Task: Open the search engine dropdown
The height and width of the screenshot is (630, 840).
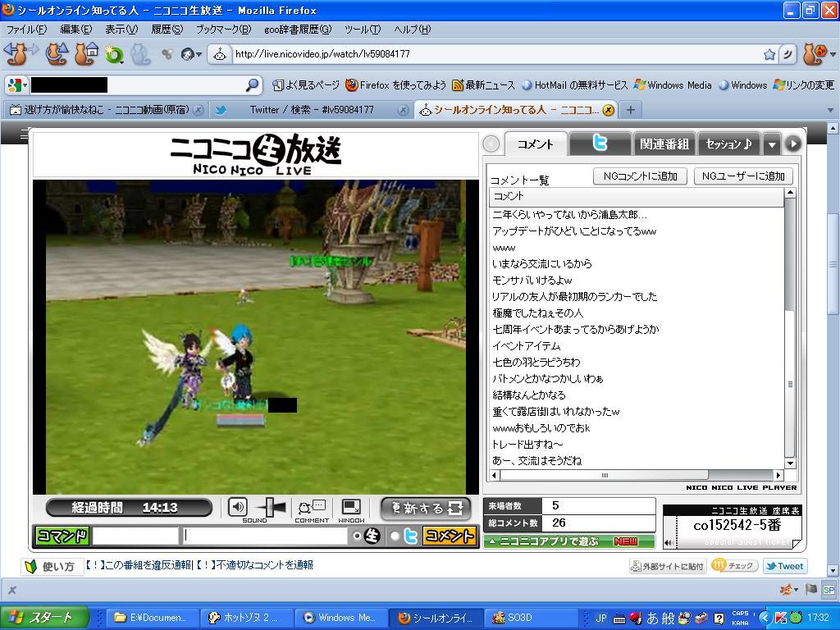Action: (17, 84)
